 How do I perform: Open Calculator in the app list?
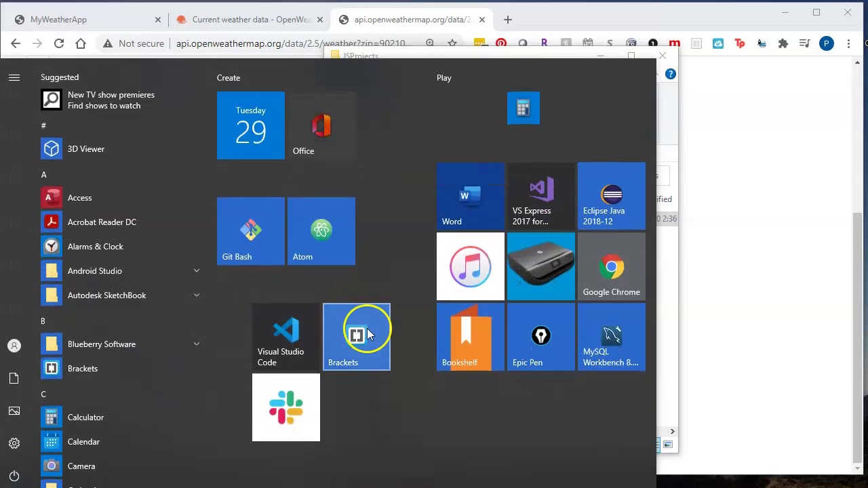click(x=122, y=418)
